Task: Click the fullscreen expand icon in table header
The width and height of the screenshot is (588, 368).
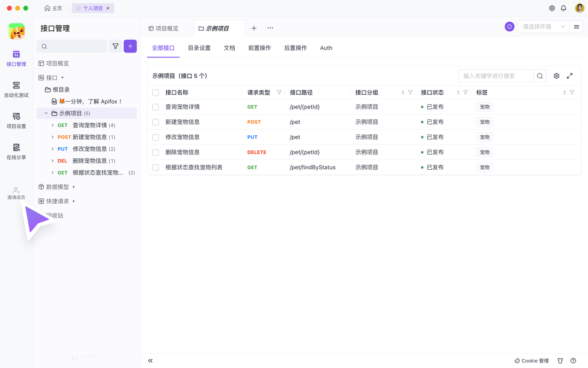Action: pyautogui.click(x=570, y=76)
